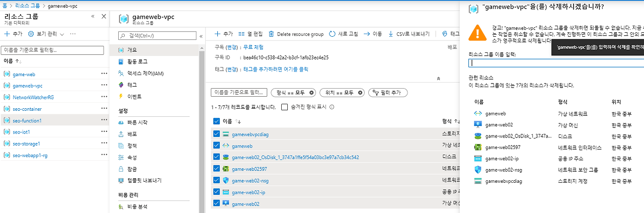This screenshot has width=644, height=213.
Task: Open the ellipsis menu for game-web
Action: pos(104,74)
